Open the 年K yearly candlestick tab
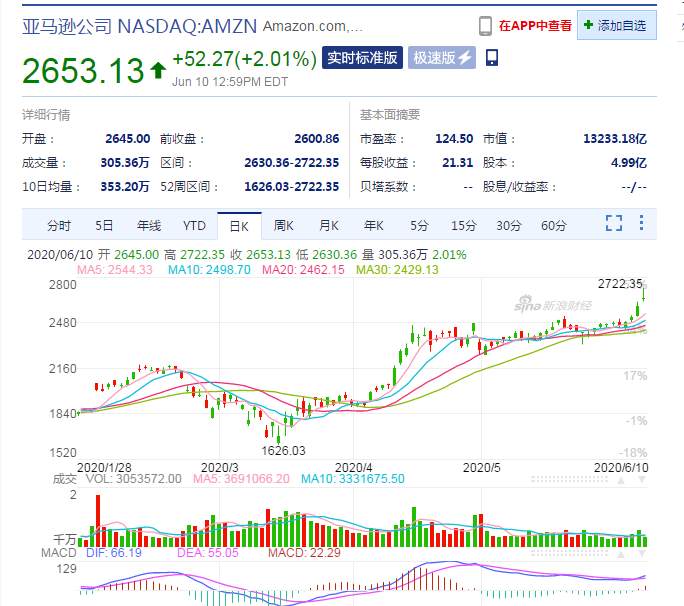The image size is (684, 606). point(374,226)
